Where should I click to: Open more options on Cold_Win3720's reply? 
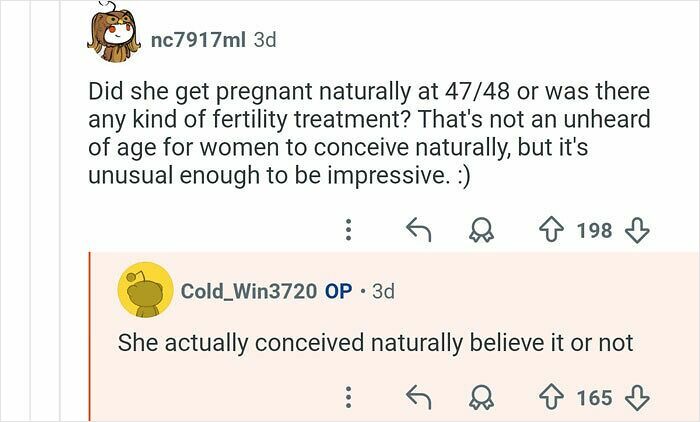(348, 397)
